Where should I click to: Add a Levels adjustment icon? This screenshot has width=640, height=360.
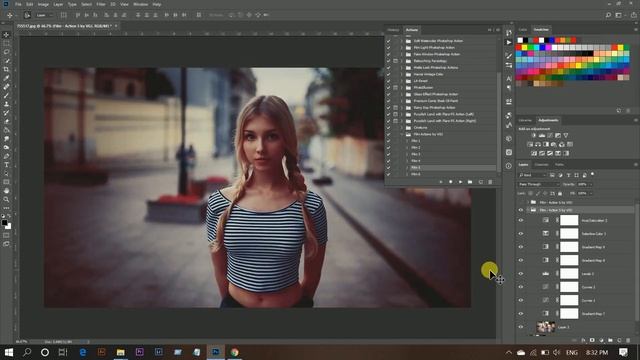click(542, 136)
